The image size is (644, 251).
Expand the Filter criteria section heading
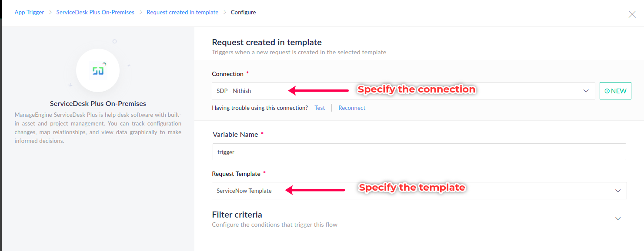click(237, 215)
